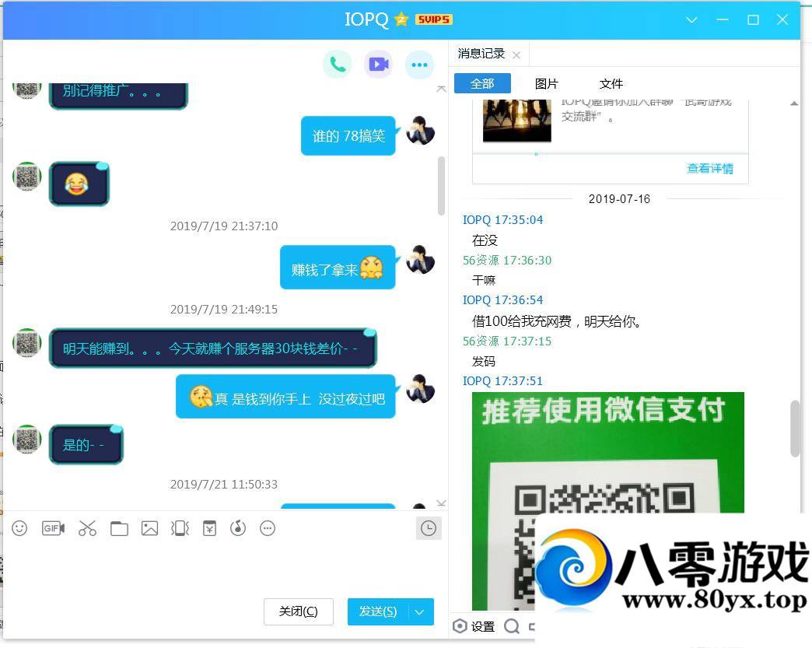Click the message input text area
This screenshot has width=812, height=648.
[226, 567]
